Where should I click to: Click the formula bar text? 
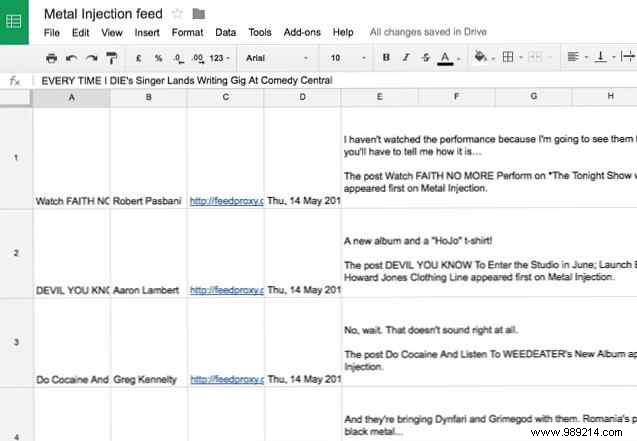(187, 80)
